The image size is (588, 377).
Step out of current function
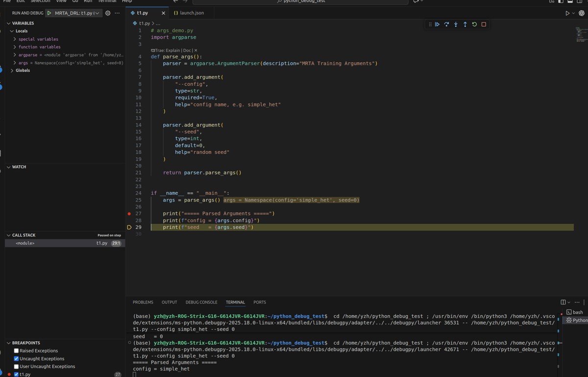coord(465,25)
